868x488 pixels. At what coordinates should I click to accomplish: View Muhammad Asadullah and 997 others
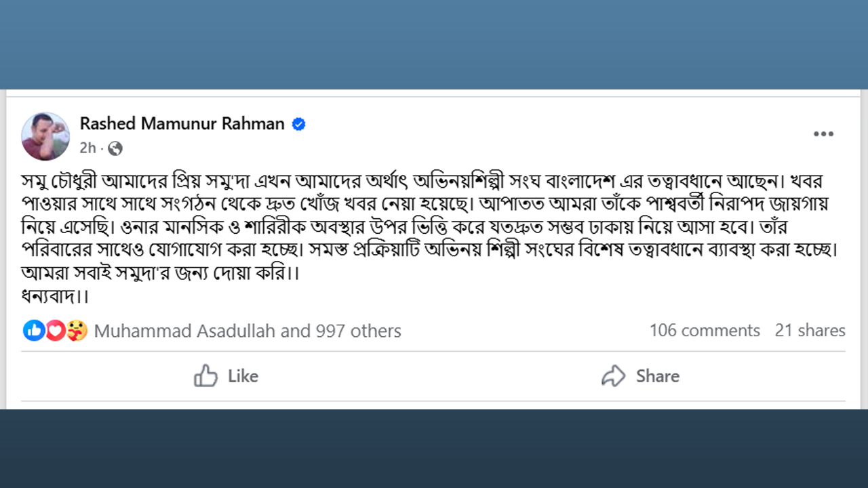(x=248, y=331)
